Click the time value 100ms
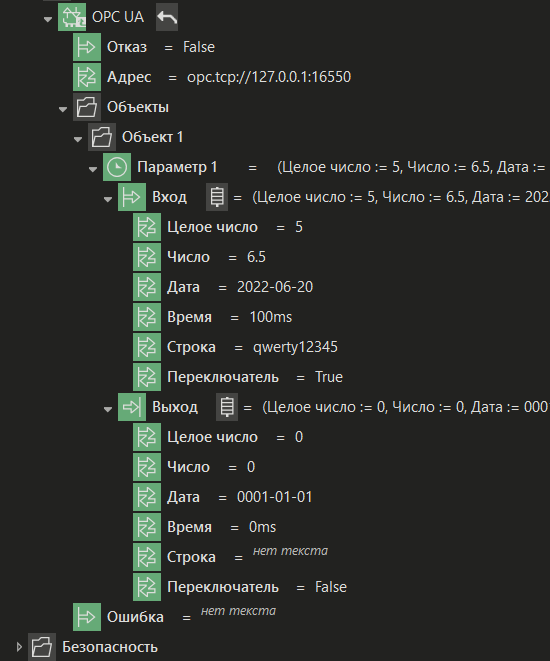The height and width of the screenshot is (661, 550). pyautogui.click(x=271, y=317)
